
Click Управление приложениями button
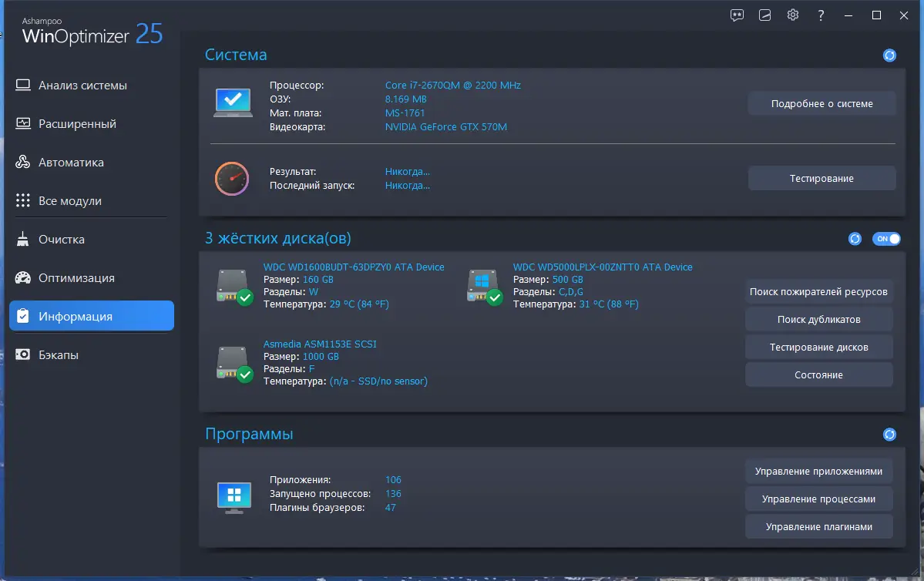pyautogui.click(x=818, y=472)
